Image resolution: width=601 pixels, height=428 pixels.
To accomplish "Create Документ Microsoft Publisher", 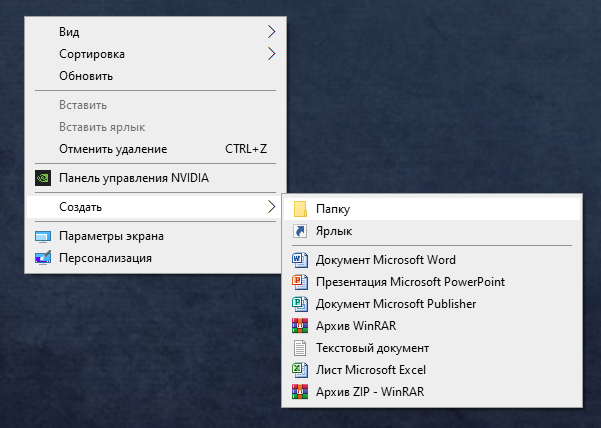I will [x=432, y=304].
